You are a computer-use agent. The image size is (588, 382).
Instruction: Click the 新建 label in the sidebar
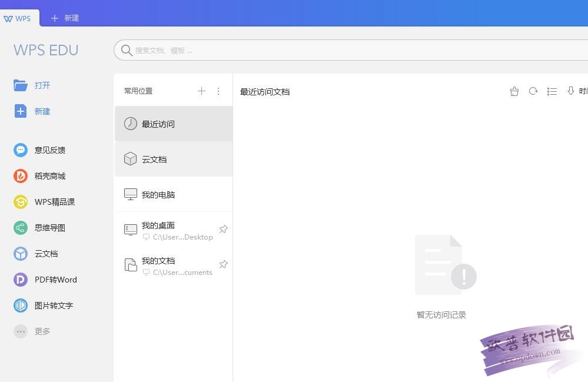pos(42,111)
